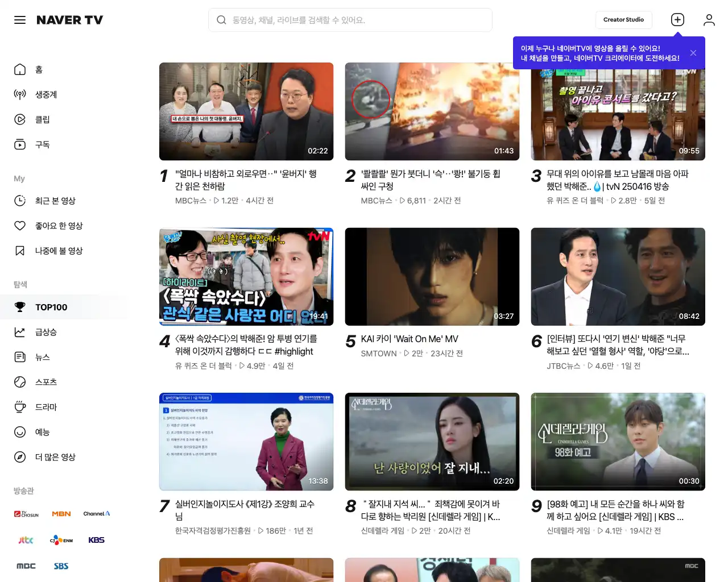Close the blue creator tooltip banner
728x582 pixels.
point(693,53)
